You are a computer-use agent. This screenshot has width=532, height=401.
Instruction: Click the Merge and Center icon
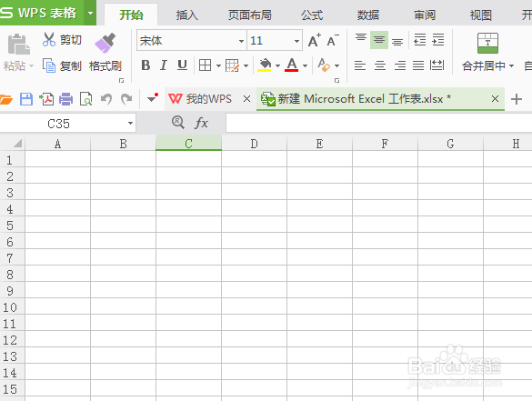pyautogui.click(x=487, y=43)
